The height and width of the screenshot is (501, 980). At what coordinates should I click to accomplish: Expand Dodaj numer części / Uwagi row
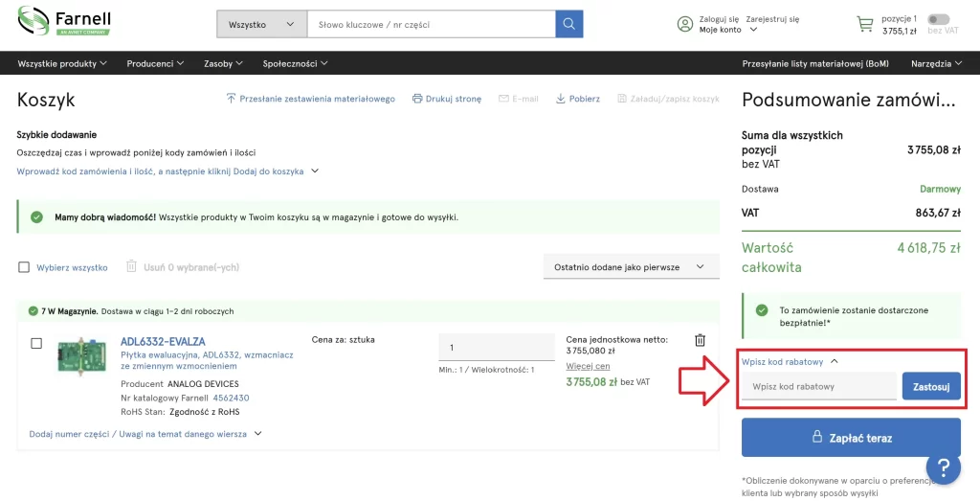tap(145, 433)
